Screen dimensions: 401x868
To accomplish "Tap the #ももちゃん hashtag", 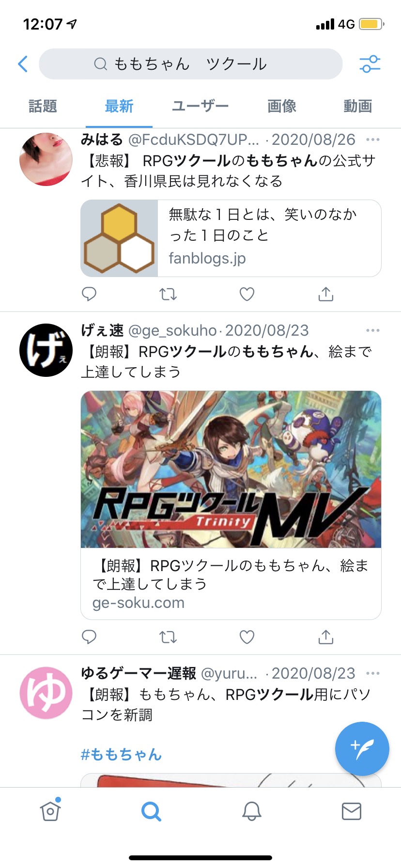I will [x=121, y=754].
